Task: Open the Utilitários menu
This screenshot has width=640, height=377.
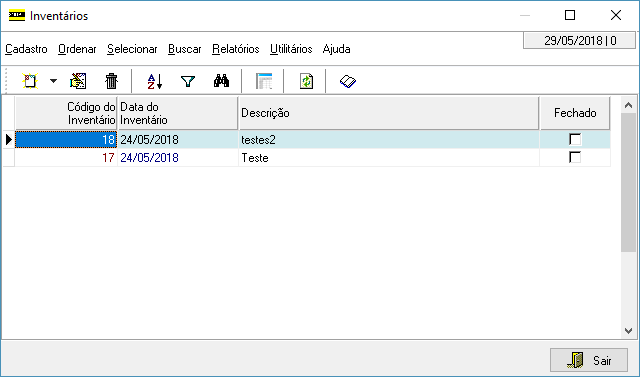Action: [291, 49]
